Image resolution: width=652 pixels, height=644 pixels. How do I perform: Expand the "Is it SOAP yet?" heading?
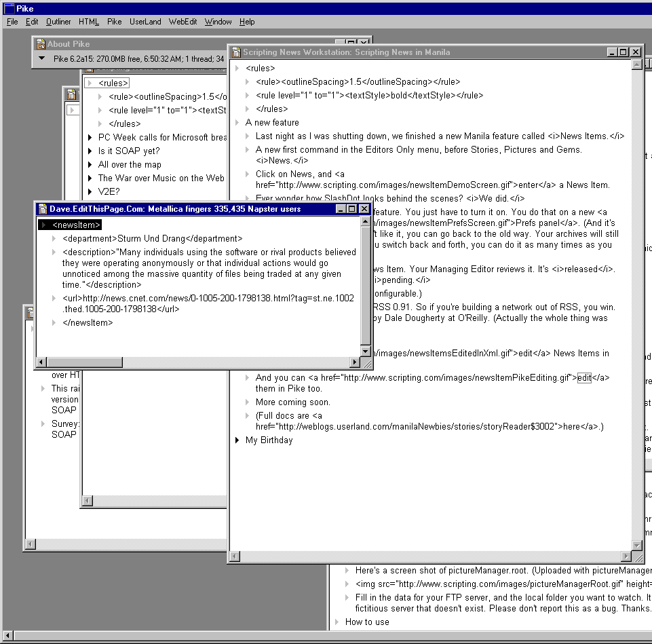coord(90,151)
